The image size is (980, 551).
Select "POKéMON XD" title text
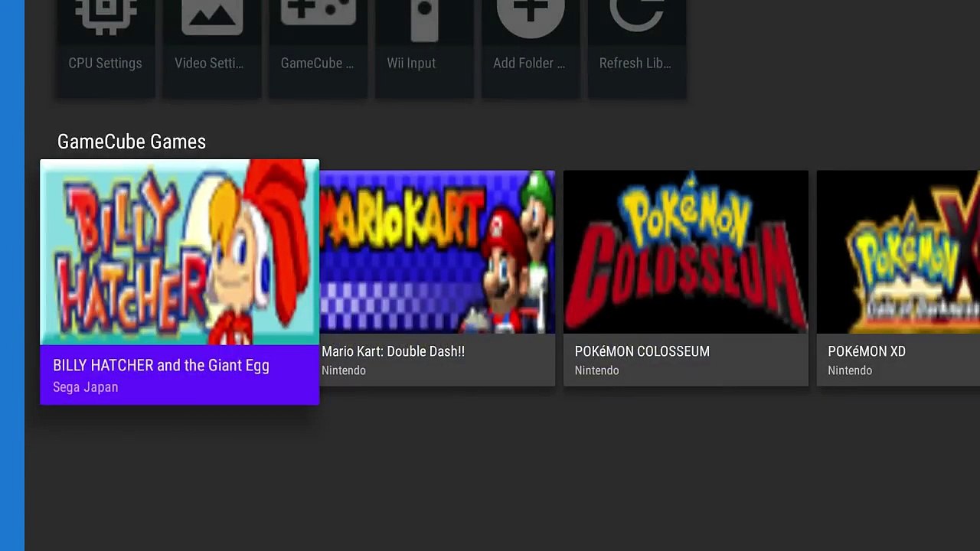click(867, 351)
